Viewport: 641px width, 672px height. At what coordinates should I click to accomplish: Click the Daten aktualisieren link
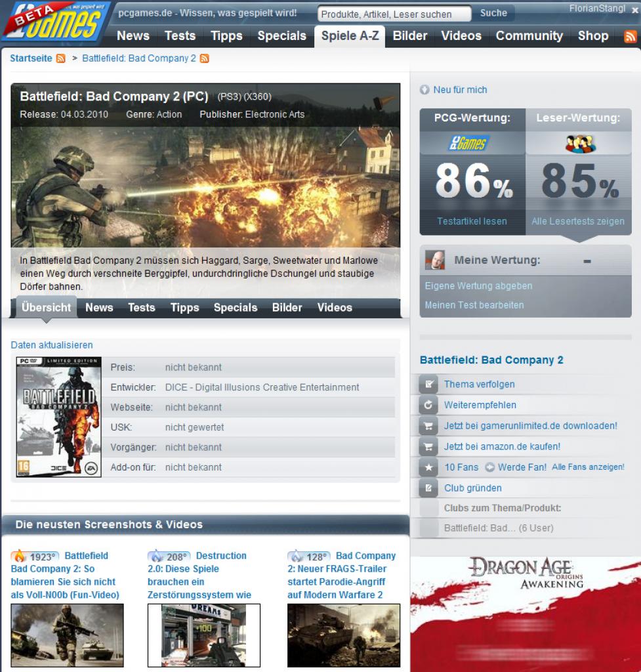(x=52, y=345)
